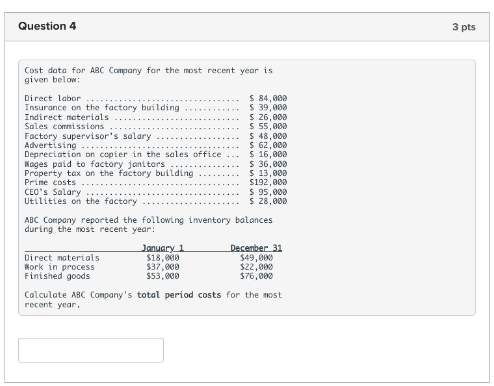Click 'Depreciation on copier in the sales office'
This screenshot has height=386, width=494.
[123, 154]
